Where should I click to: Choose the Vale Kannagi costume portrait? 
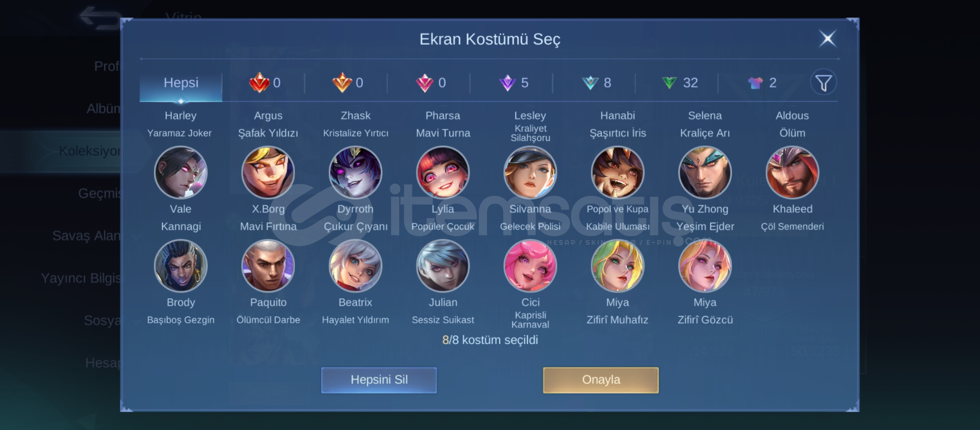pos(181,172)
